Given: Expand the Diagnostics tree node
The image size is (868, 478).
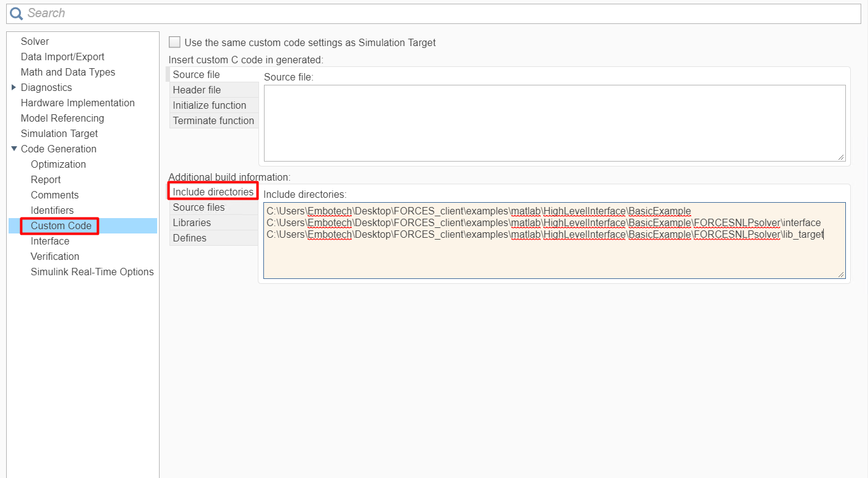Looking at the screenshot, I should (x=14, y=87).
